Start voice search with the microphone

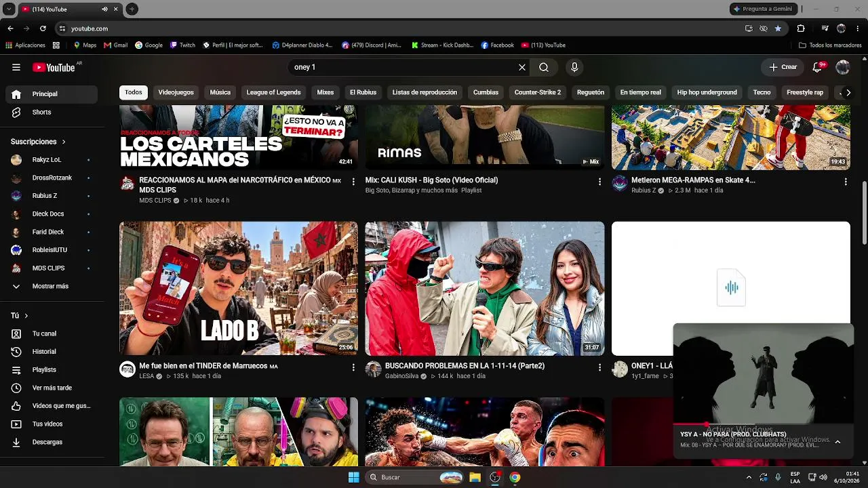(x=574, y=67)
